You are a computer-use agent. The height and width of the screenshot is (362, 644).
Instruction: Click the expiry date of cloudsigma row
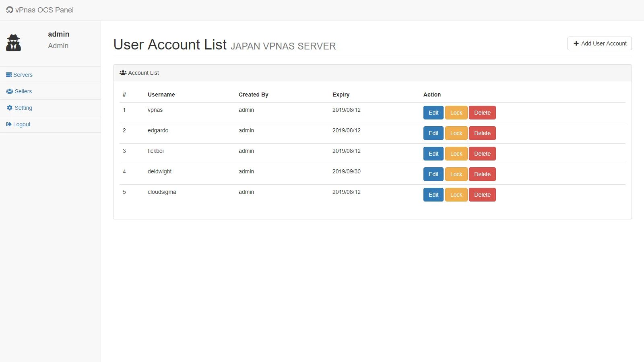pos(347,192)
